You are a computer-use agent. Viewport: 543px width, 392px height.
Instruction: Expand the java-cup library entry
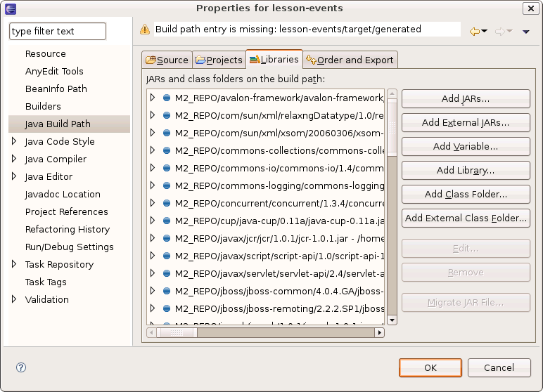coord(153,221)
